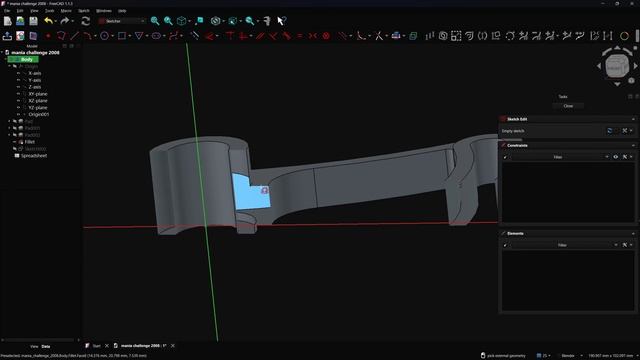The image size is (640, 360).
Task: Expand the Pad tree node
Action: point(9,121)
